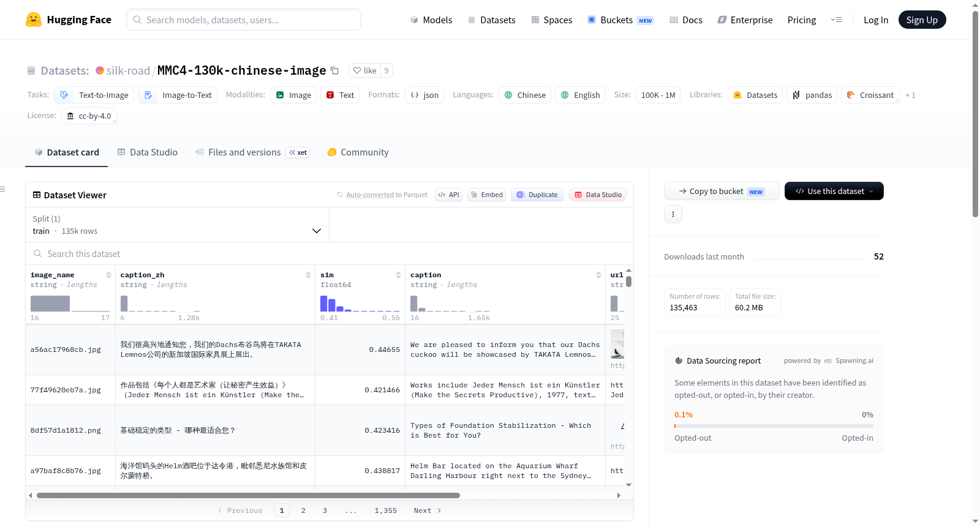Go to page 3
Screen dimensions: 980x527
click(x=325, y=510)
